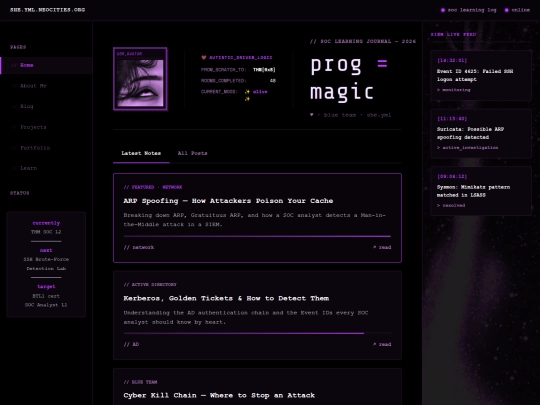The height and width of the screenshot is (405, 540).
Task: Switch to All Posts tab
Action: coord(192,153)
